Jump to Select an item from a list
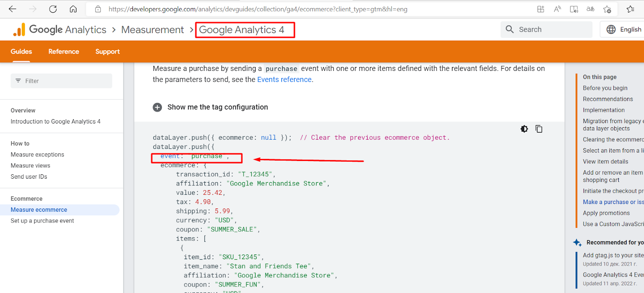This screenshot has height=293, width=644. pyautogui.click(x=613, y=151)
